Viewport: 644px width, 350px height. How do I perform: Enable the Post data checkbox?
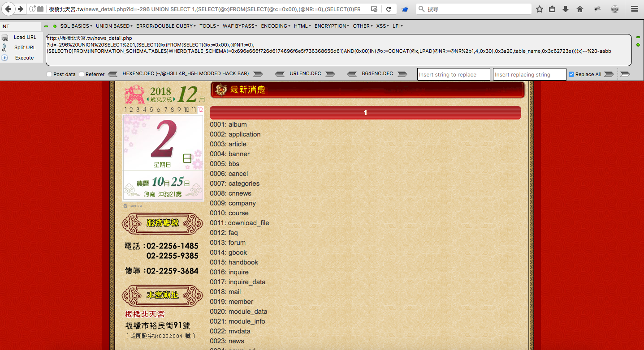click(x=49, y=74)
